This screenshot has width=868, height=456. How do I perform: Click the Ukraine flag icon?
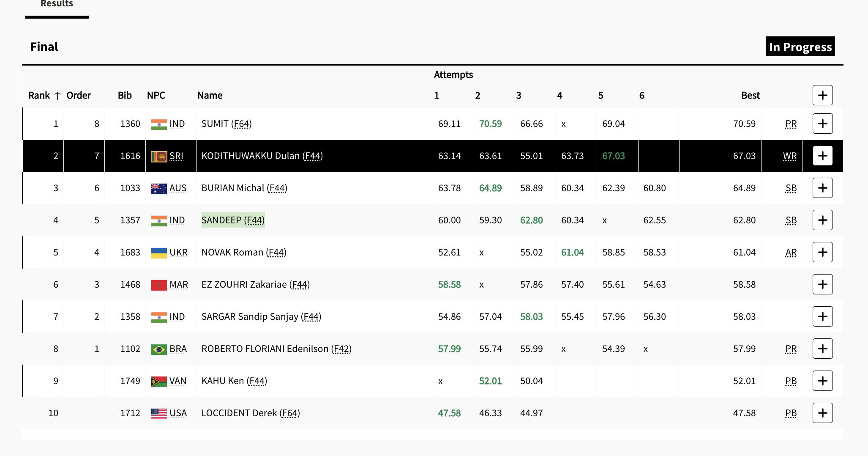pos(159,253)
